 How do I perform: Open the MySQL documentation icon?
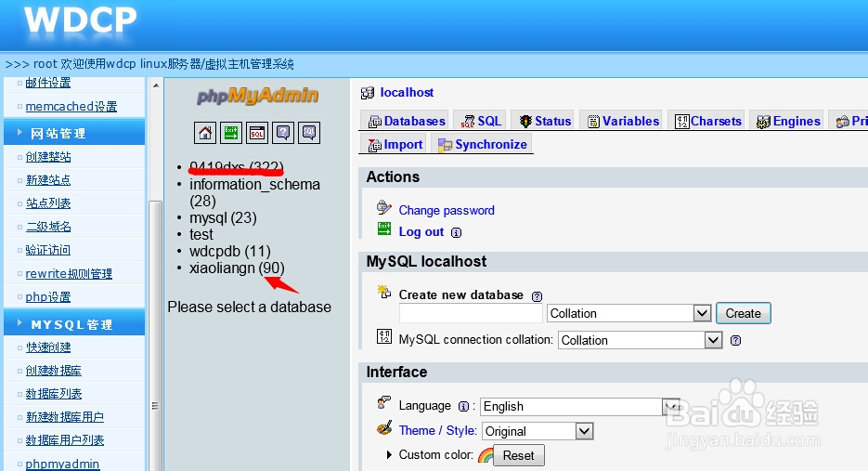[x=309, y=133]
